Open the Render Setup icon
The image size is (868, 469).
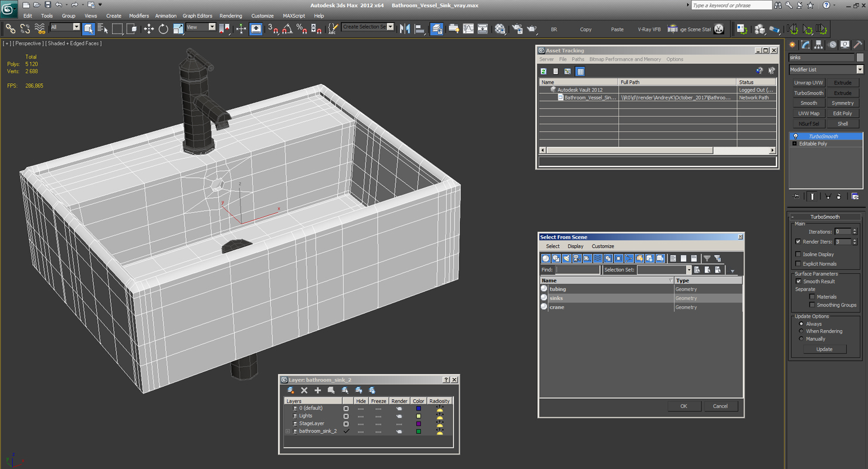[x=517, y=29]
